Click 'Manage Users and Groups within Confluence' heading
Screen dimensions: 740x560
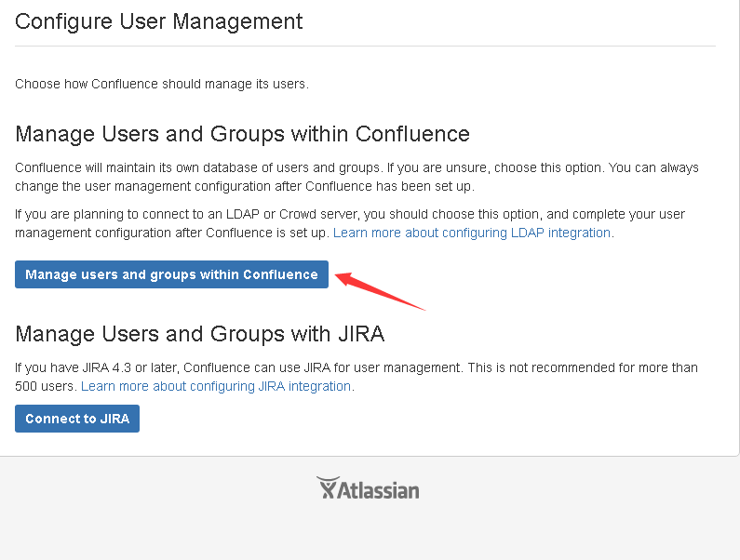coord(243,134)
